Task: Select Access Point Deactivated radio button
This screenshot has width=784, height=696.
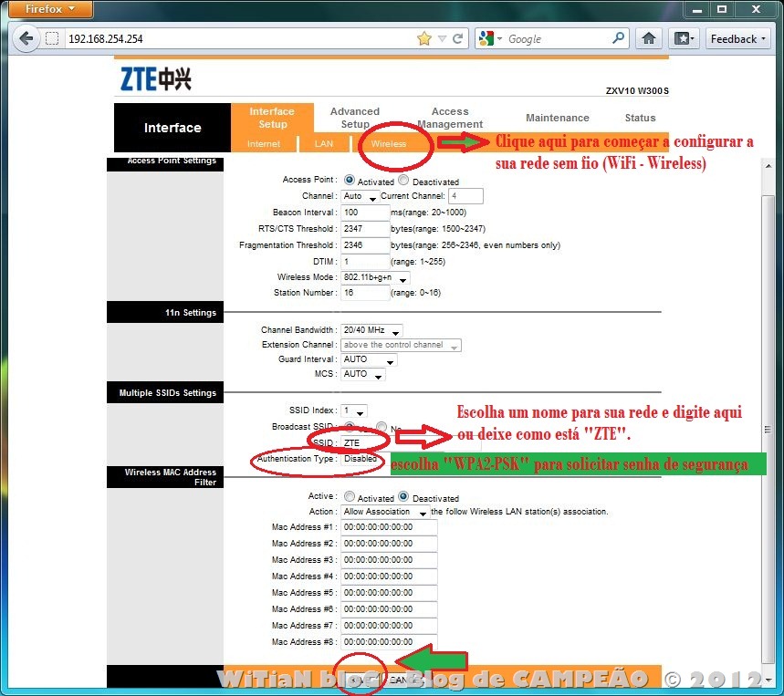Action: tap(404, 180)
